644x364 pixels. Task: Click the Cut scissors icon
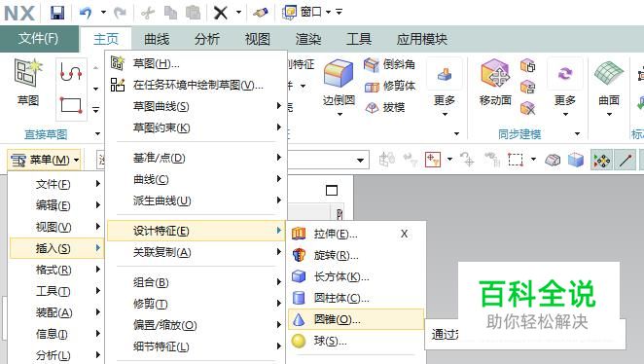[x=148, y=14]
